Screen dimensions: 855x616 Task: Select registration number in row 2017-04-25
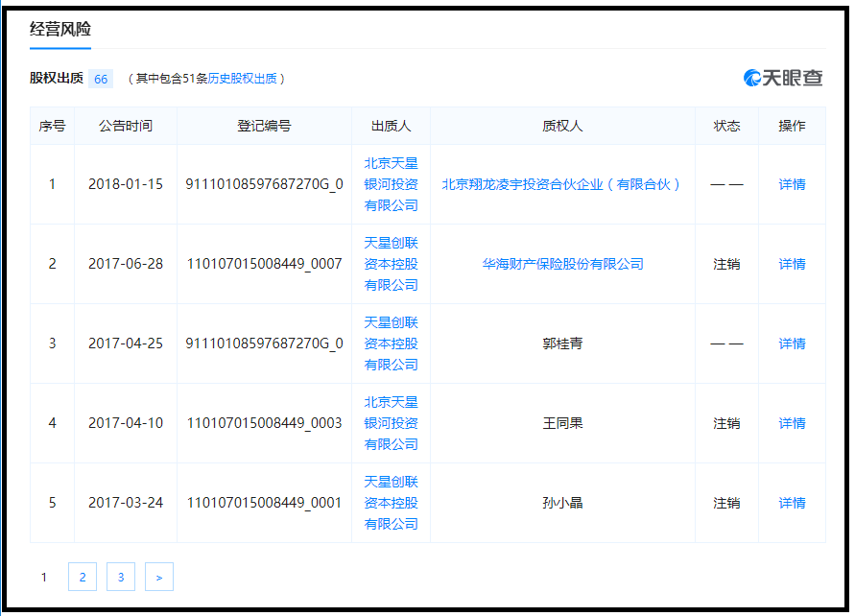[265, 344]
